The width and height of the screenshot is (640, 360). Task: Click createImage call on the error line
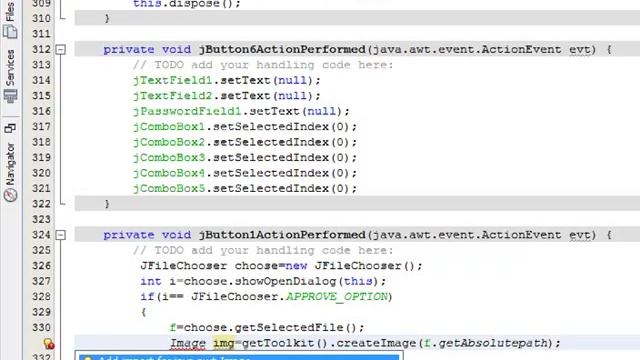click(376, 343)
